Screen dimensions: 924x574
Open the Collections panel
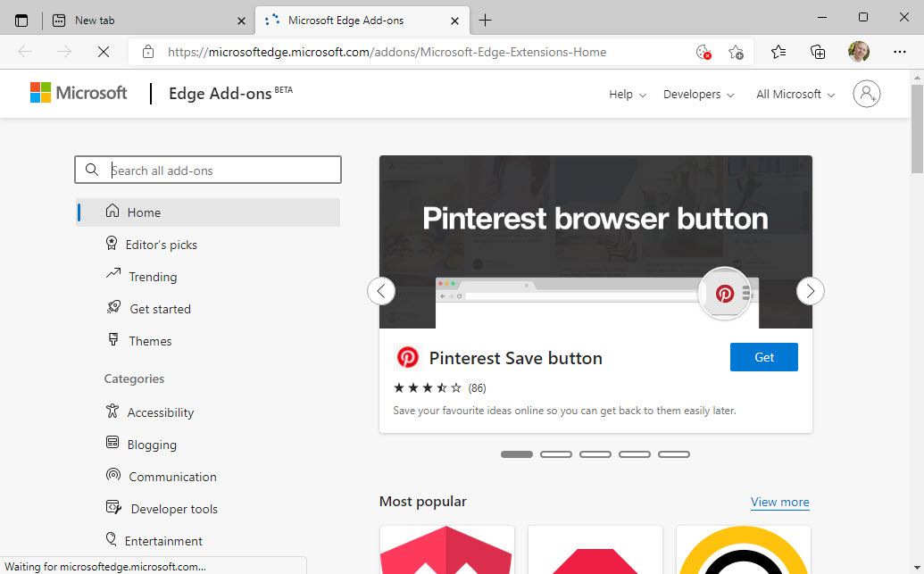(818, 52)
